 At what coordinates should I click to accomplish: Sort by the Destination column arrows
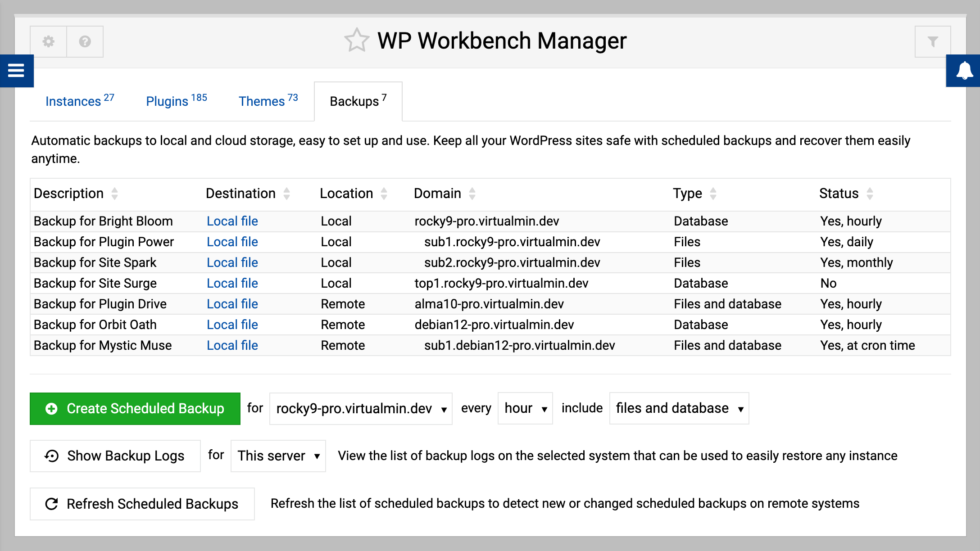[287, 194]
